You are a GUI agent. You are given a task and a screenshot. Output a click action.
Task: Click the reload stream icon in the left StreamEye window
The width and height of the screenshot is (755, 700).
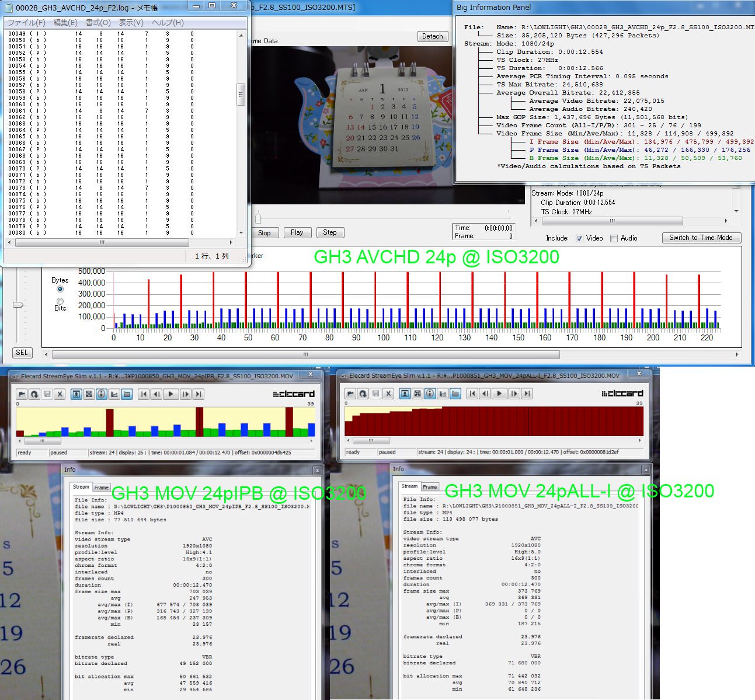tap(34, 394)
